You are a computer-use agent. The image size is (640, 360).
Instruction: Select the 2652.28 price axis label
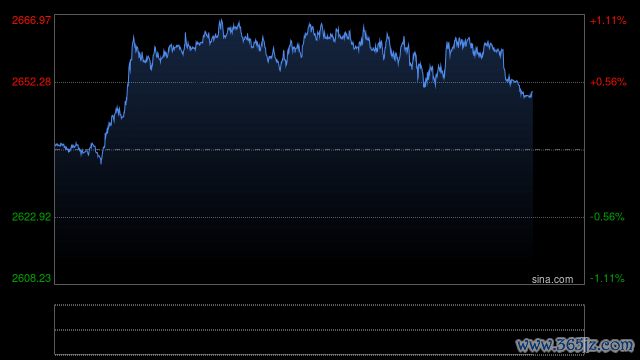tap(31, 82)
